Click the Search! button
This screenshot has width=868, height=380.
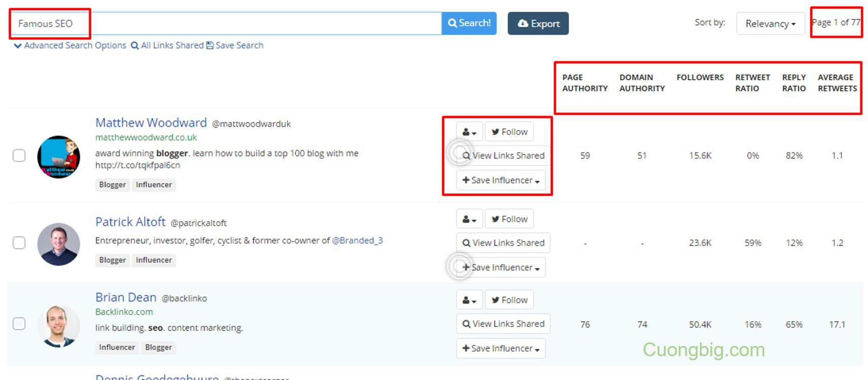469,23
